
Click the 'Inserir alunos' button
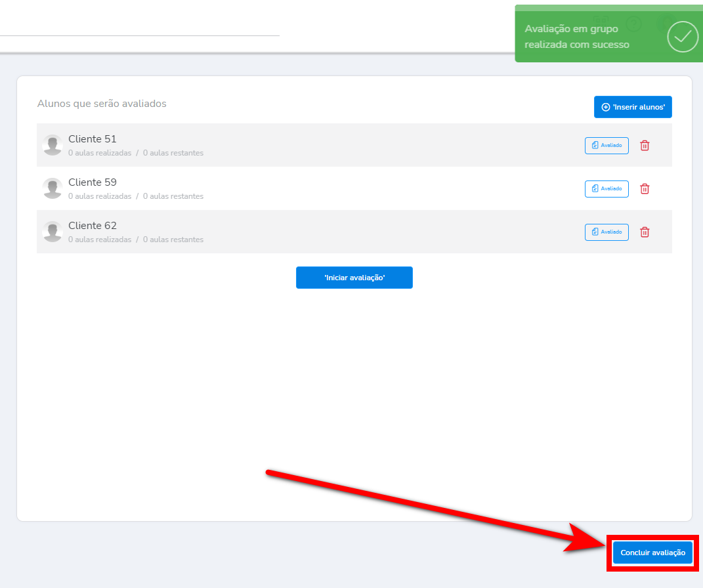pyautogui.click(x=633, y=107)
